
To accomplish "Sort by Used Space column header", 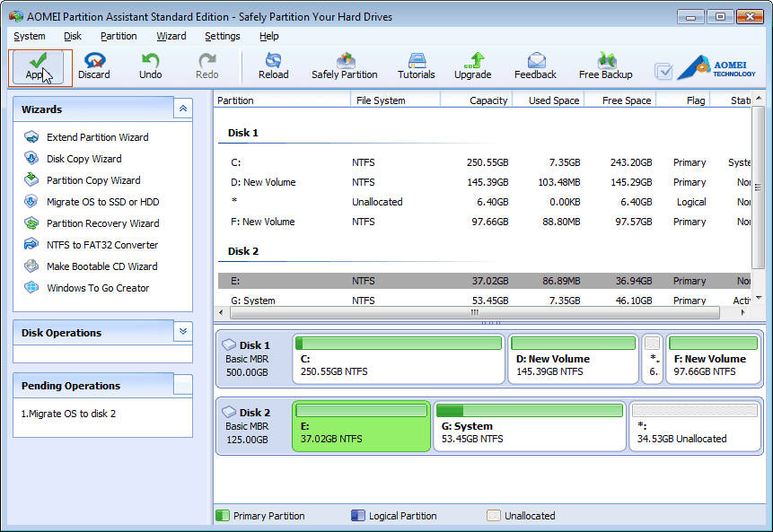I will click(x=549, y=100).
